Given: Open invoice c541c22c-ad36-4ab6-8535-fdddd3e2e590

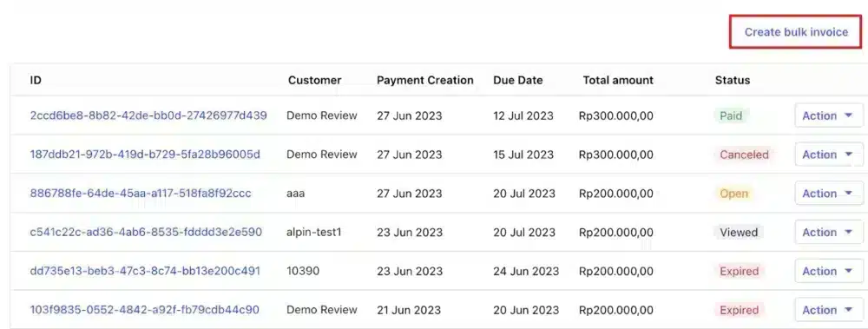Looking at the screenshot, I should coord(146,232).
